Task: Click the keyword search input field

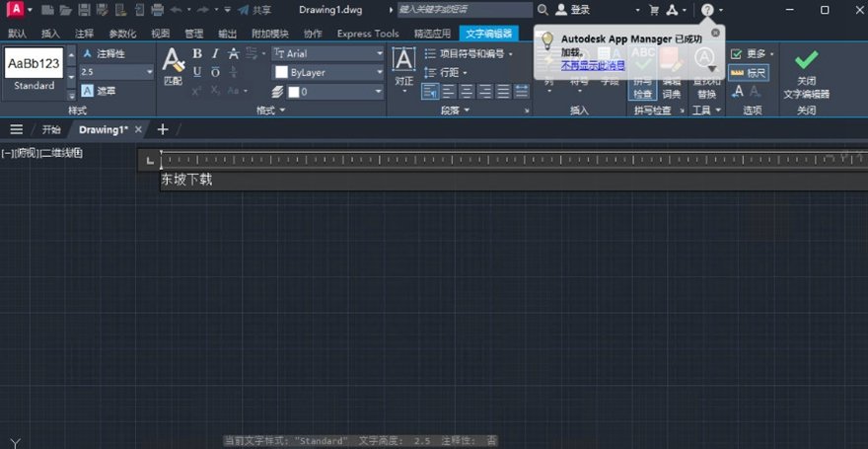Action: coord(465,10)
